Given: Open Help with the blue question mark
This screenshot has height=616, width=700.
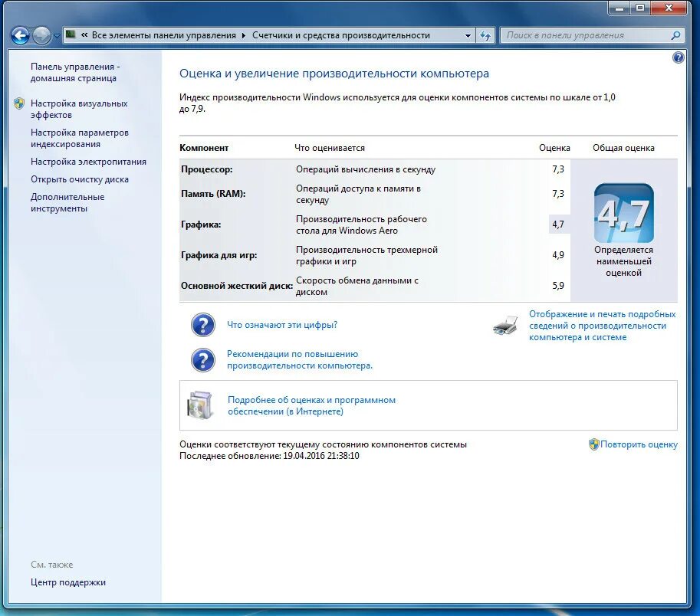Looking at the screenshot, I should point(678,57).
